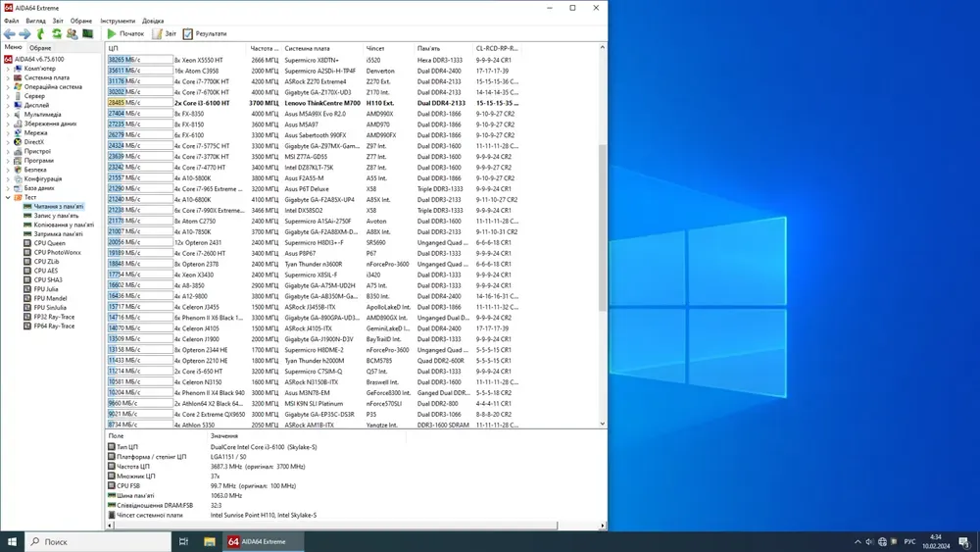Click the Back navigation arrow icon
The image size is (980, 552).
tap(9, 34)
